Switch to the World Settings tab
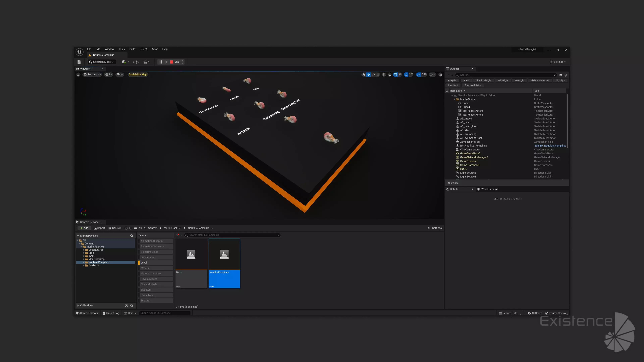This screenshot has width=644, height=362. pos(489,189)
